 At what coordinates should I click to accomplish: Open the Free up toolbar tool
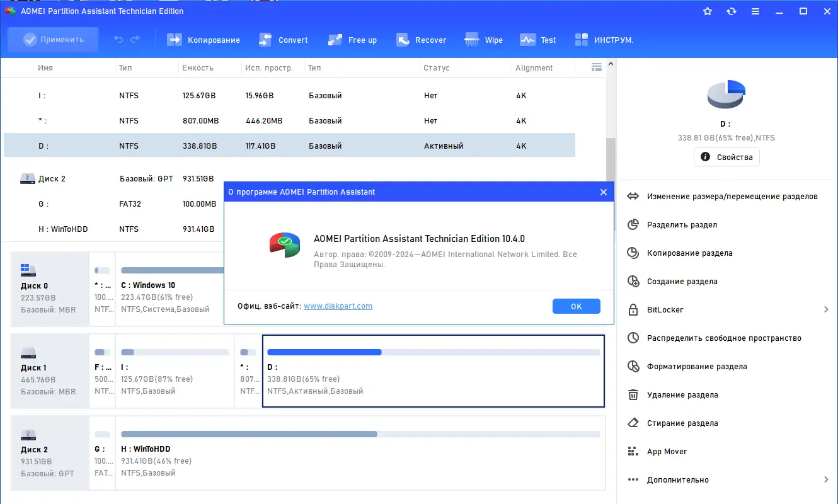coord(352,40)
